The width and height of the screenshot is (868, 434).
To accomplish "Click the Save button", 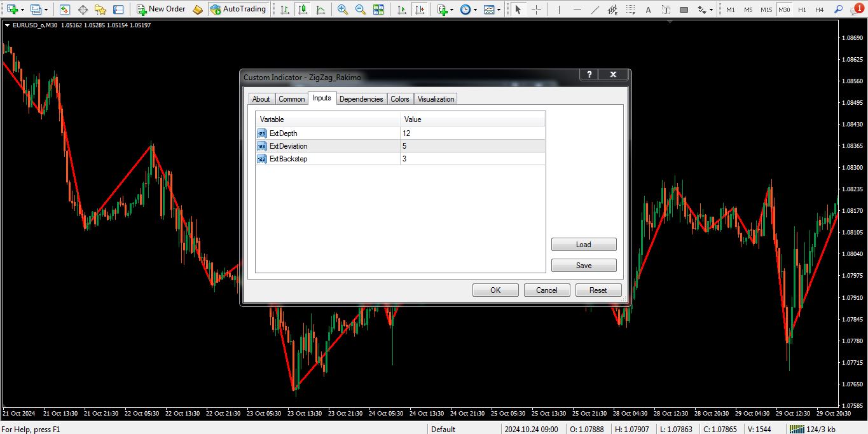I will point(584,266).
